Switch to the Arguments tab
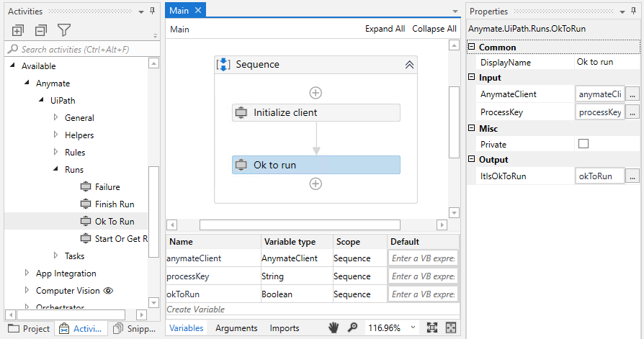Screen dimensions: 644x339 point(236,328)
